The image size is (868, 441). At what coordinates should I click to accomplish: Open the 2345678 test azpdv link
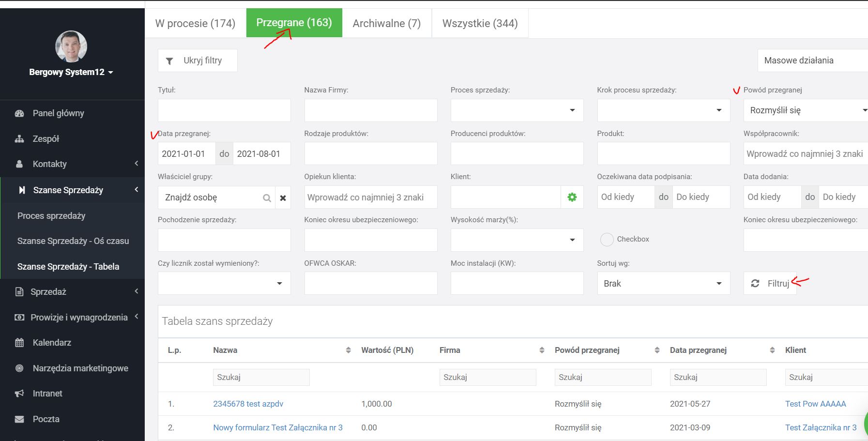(248, 404)
